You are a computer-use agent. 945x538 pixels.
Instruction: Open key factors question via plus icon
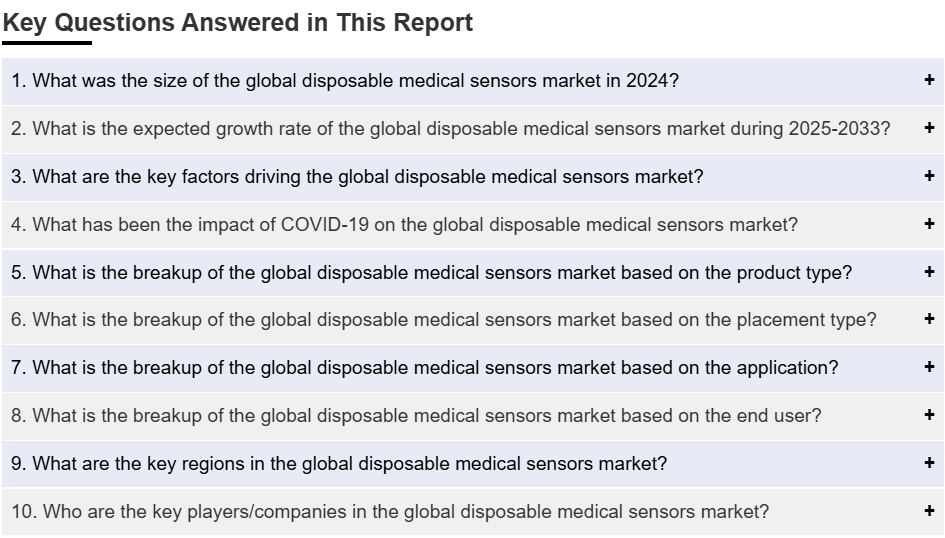[929, 176]
